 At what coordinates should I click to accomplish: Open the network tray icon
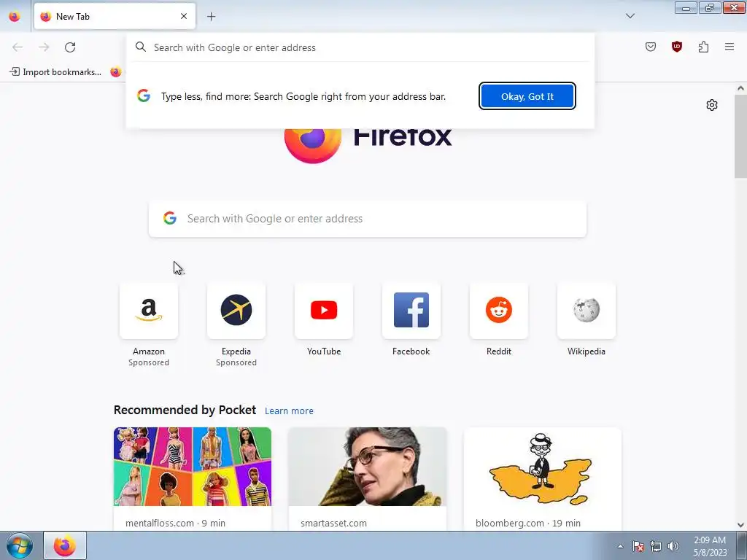[656, 546]
